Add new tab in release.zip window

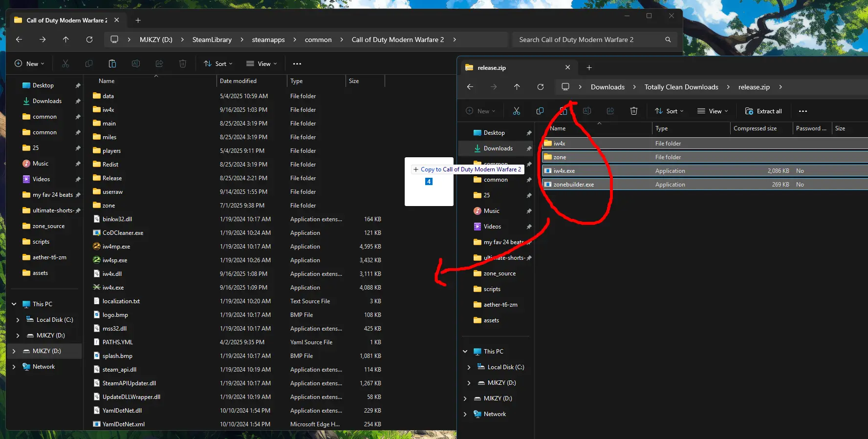(589, 67)
